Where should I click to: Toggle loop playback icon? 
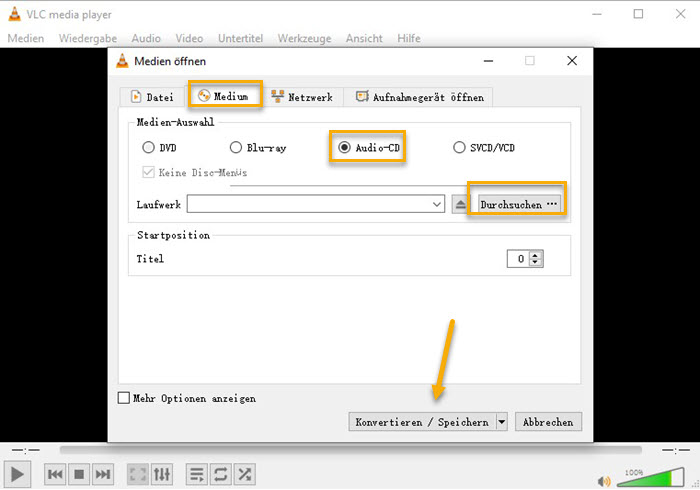point(221,474)
